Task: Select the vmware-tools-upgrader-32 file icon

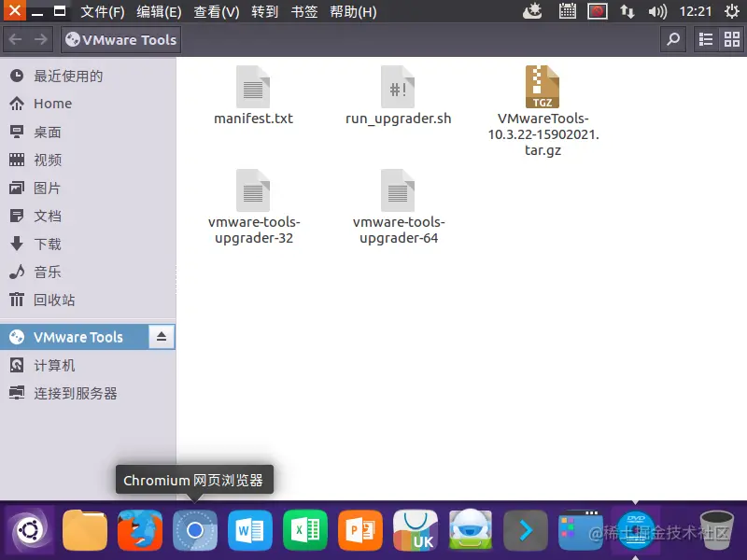Action: point(253,190)
